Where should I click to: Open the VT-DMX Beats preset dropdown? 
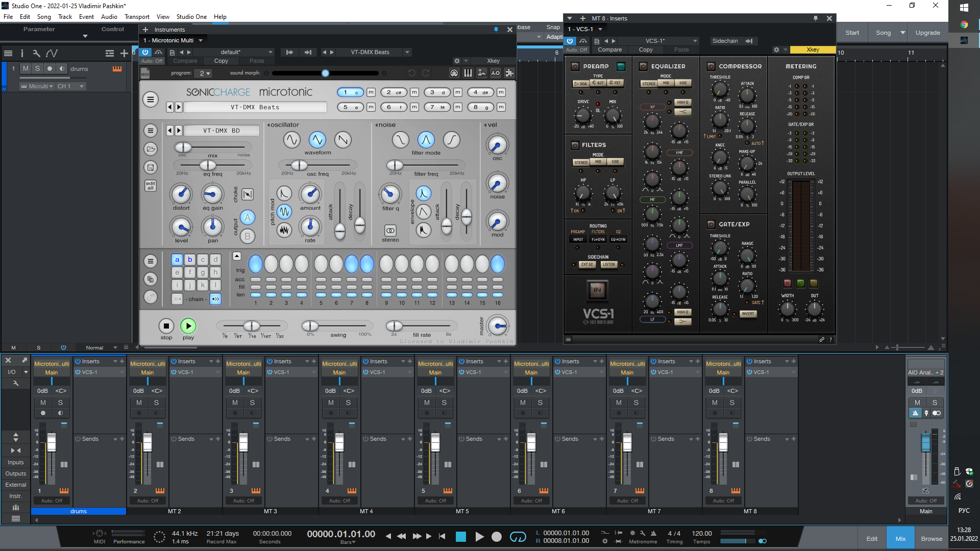pyautogui.click(x=407, y=52)
